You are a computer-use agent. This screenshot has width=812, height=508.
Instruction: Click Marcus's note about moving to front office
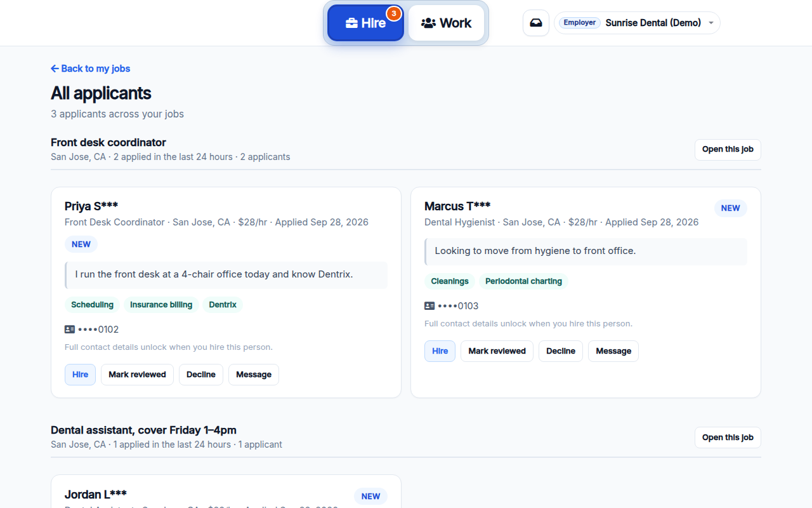tap(586, 251)
